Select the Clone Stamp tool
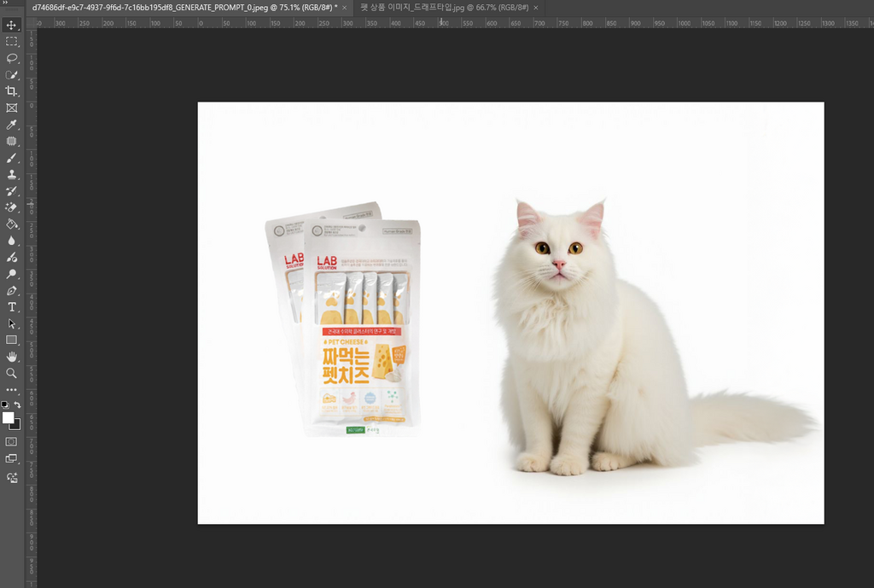Screen dimensions: 874x588 click(x=11, y=174)
